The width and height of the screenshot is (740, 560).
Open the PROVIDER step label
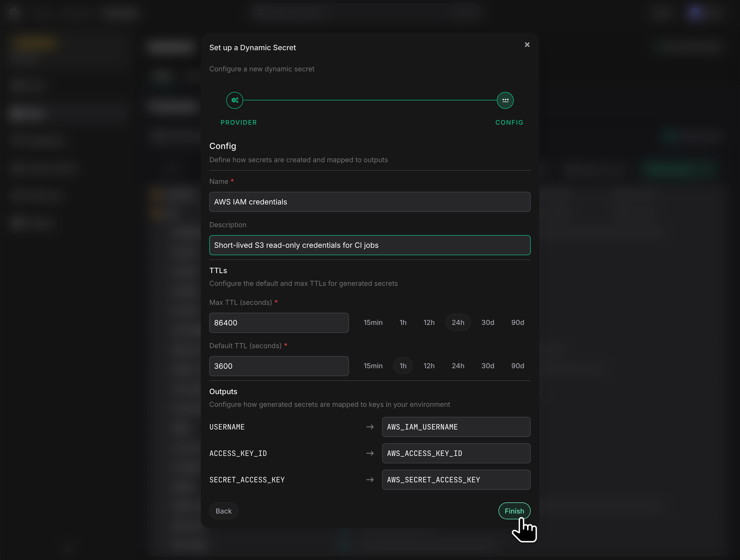coord(239,122)
